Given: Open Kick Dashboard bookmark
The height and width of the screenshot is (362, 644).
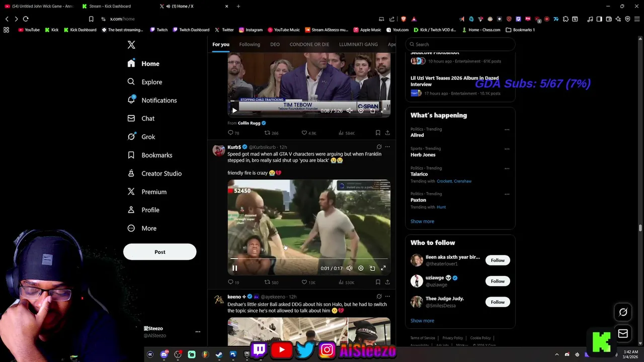Looking at the screenshot, I should [x=79, y=30].
